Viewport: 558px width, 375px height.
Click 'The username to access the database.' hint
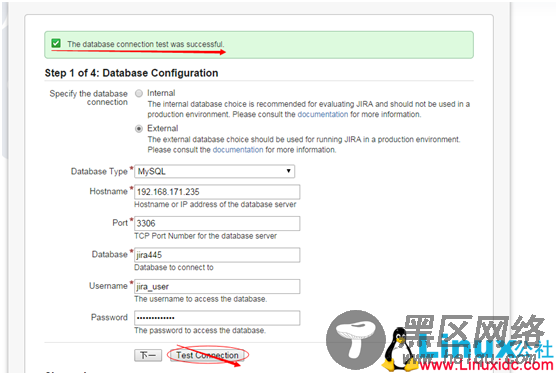[200, 299]
